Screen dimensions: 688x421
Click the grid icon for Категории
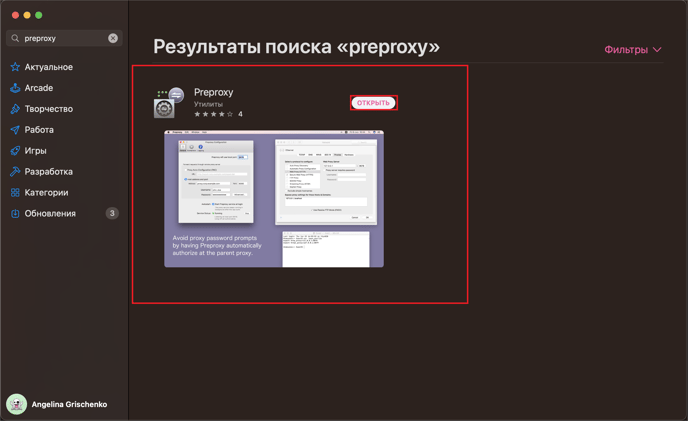pos(15,192)
